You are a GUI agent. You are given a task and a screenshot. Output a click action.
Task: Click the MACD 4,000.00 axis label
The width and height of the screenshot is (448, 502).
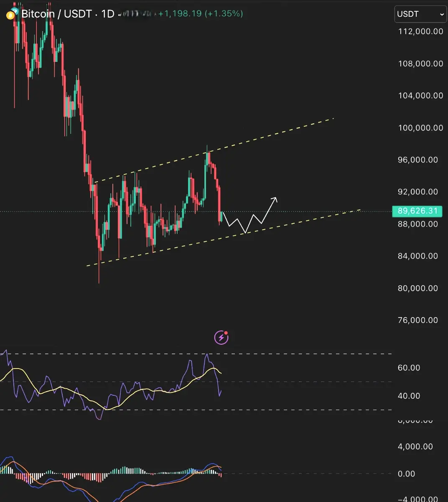click(415, 446)
